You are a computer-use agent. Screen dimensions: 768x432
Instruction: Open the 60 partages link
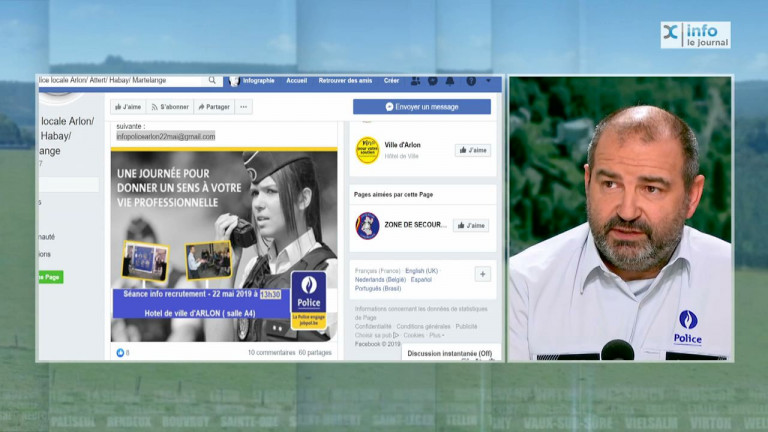click(x=315, y=353)
